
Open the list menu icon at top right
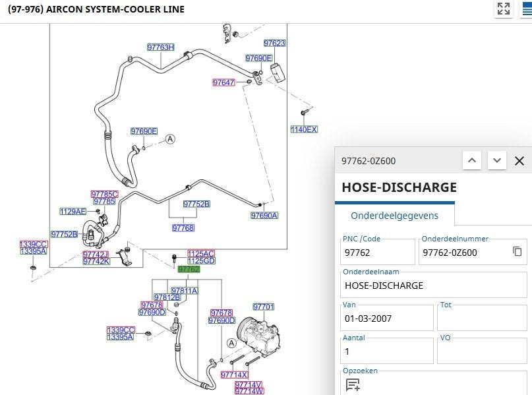pyautogui.click(x=527, y=9)
